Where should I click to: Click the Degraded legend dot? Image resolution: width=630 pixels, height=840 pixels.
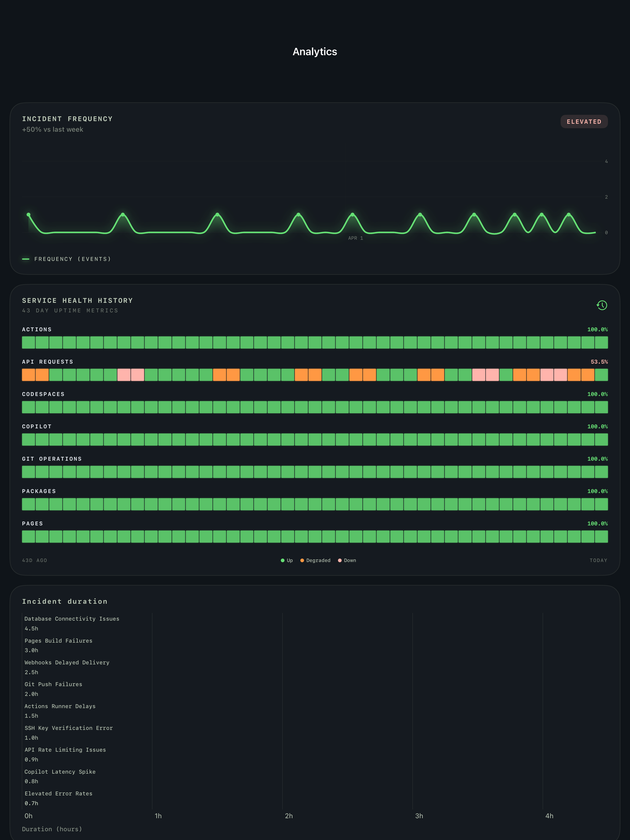302,560
